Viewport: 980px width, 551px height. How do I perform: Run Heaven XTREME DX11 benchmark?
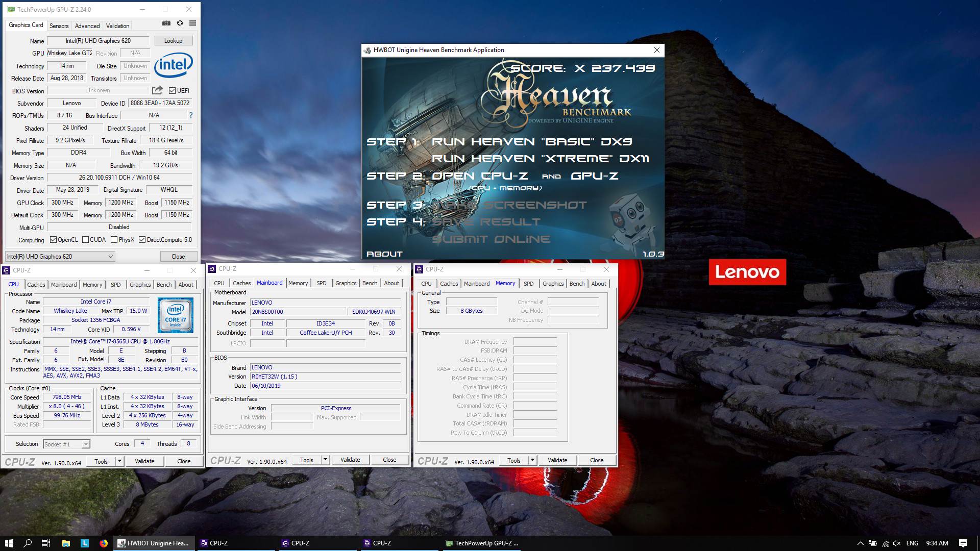coord(540,159)
